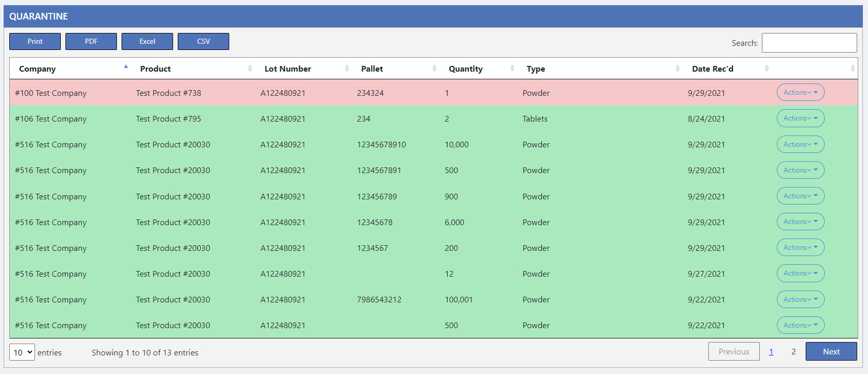Click quantity value 6,000
The height and width of the screenshot is (374, 868).
click(454, 222)
